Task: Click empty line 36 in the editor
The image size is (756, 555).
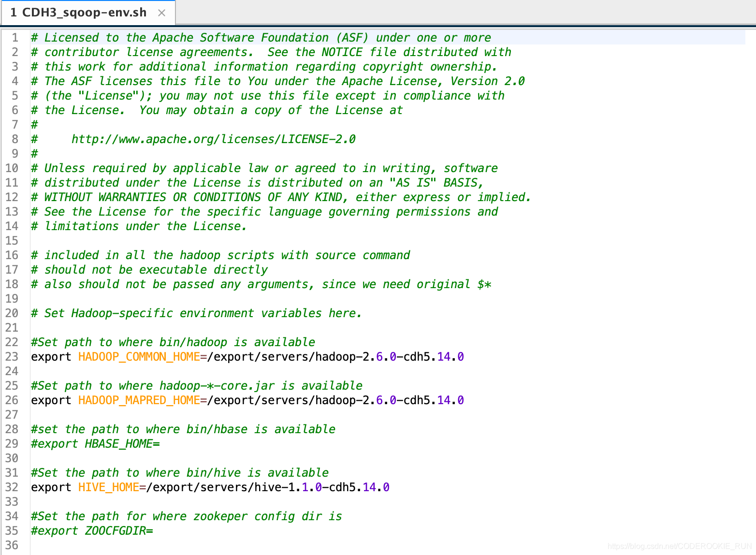Action: [387, 545]
